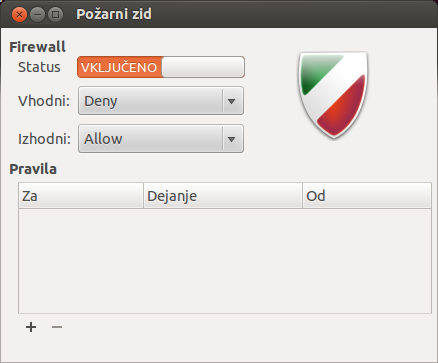438x363 pixels.
Task: Click the Gufw shield logo
Action: [x=333, y=95]
